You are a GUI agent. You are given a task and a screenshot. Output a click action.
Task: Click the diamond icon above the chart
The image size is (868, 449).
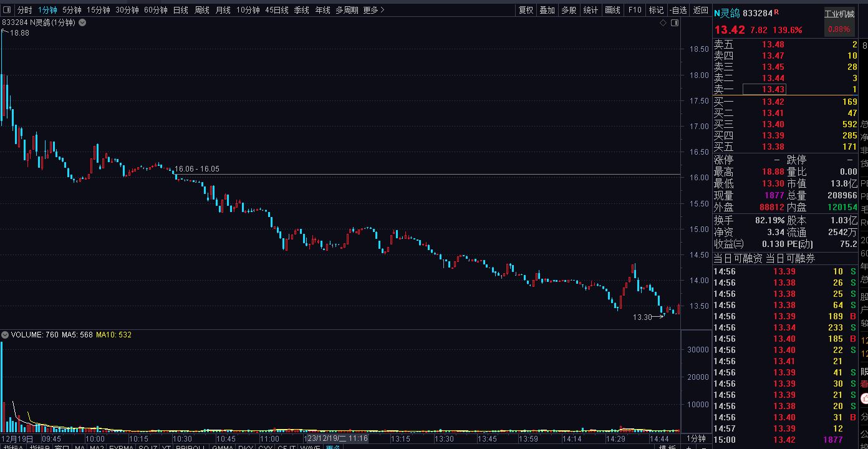[663, 22]
